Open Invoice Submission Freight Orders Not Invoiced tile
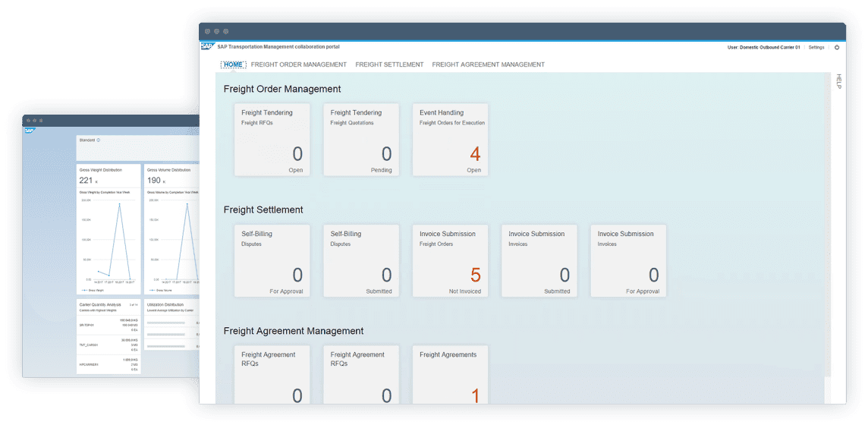 450,260
